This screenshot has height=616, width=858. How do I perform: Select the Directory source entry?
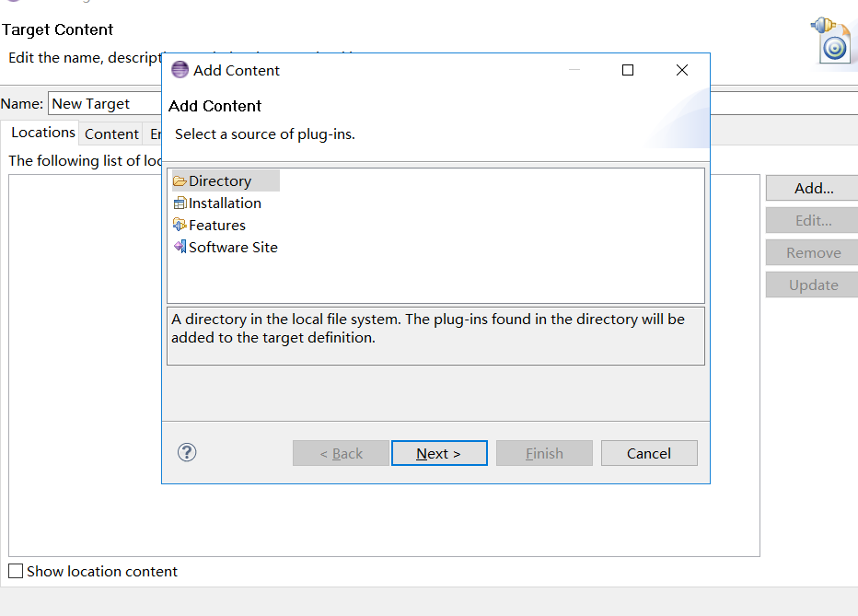click(226, 180)
